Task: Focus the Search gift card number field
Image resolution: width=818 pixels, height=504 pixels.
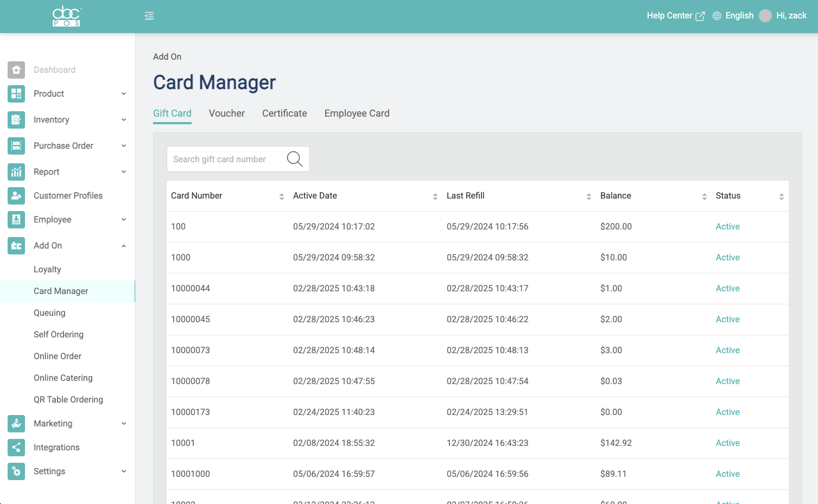Action: pyautogui.click(x=225, y=159)
